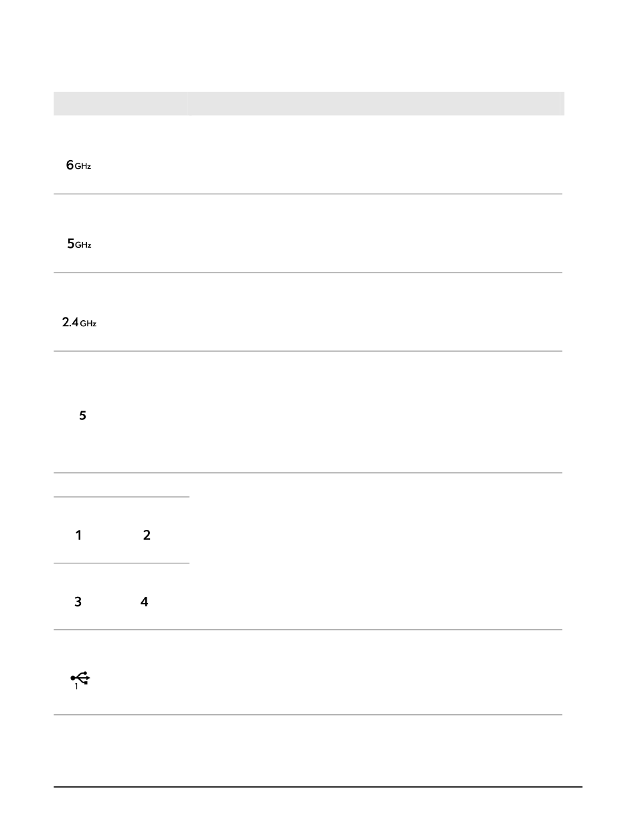Click the blank description cell beside 2.4 GHz
This screenshot has height=840, width=636.
[x=375, y=311]
